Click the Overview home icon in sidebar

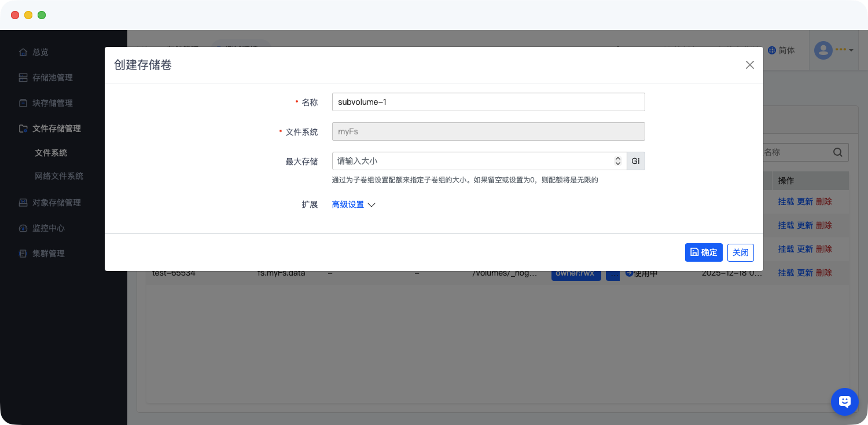click(x=23, y=52)
